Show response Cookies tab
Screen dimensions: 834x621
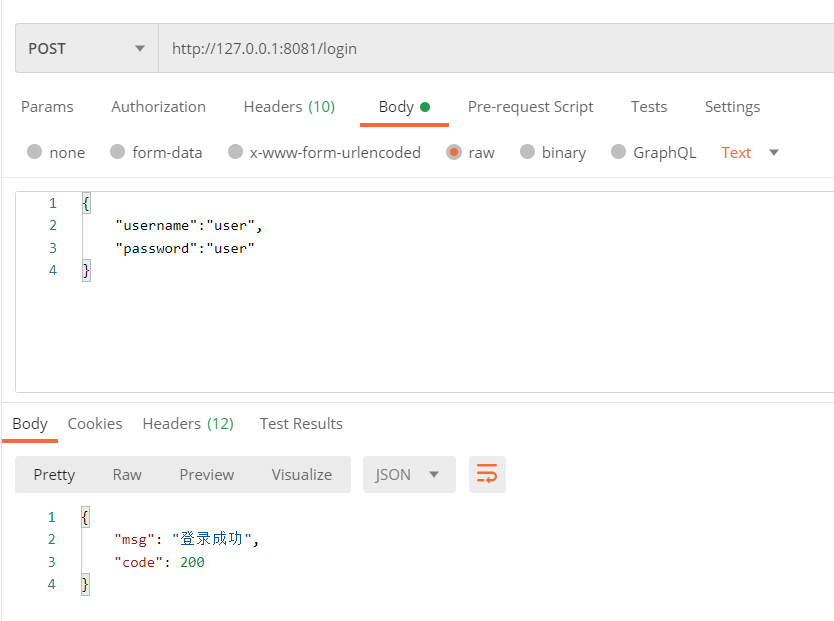click(x=95, y=424)
